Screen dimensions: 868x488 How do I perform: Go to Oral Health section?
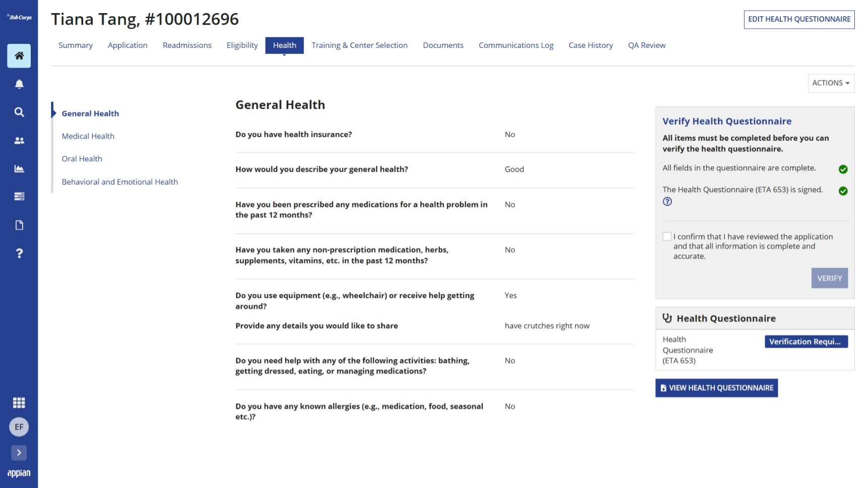[82, 159]
